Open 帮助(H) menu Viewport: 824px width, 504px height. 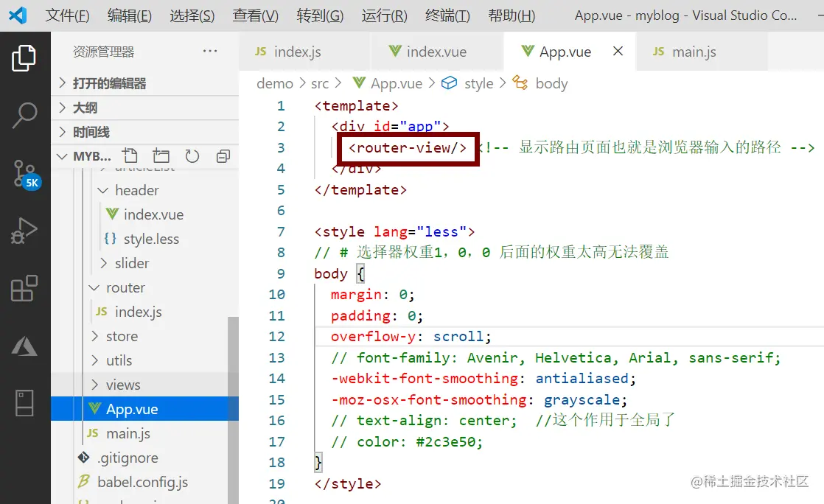tap(511, 15)
